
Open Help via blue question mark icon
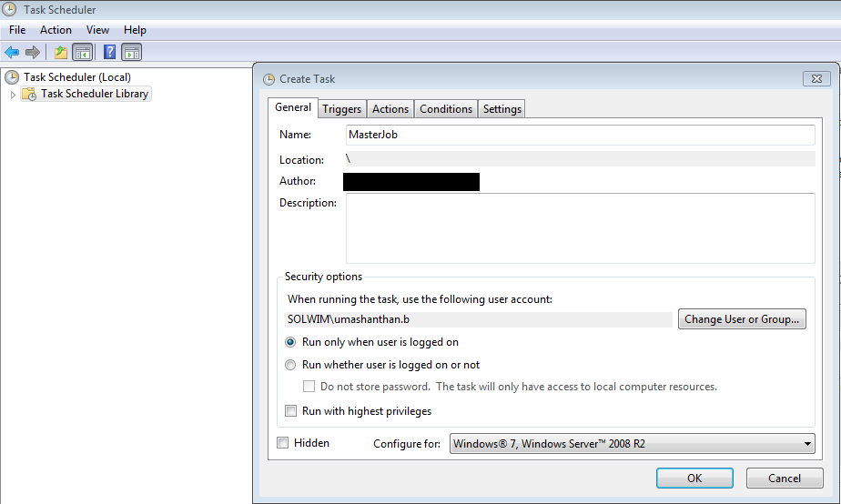coord(109,52)
